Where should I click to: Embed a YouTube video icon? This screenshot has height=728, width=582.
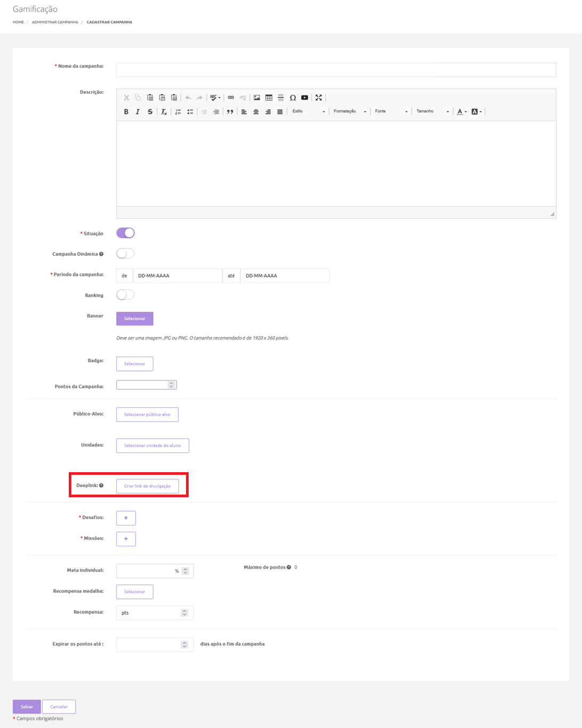tap(304, 98)
